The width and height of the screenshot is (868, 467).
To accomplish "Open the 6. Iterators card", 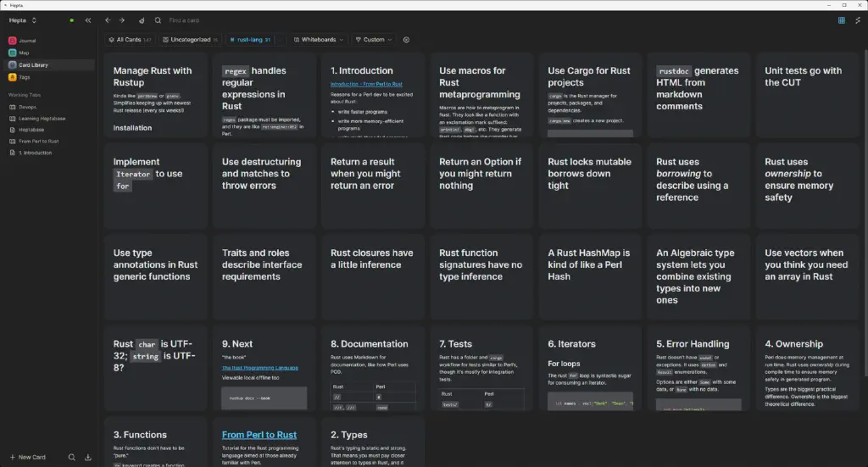I will coord(590,368).
